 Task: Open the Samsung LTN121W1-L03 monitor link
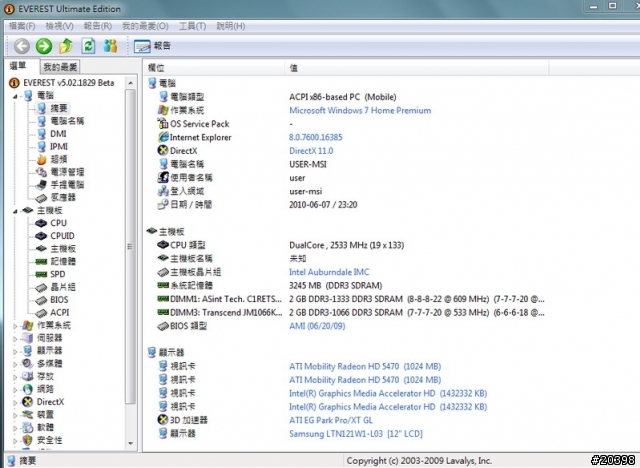point(356,434)
